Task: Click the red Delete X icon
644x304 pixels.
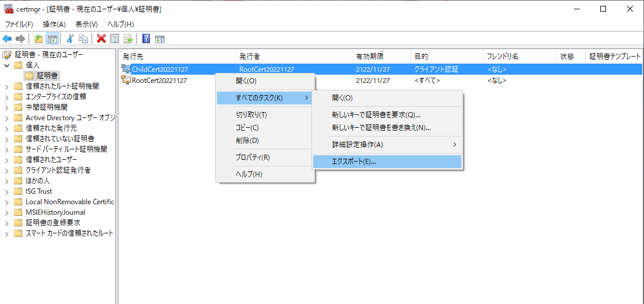Action: (x=101, y=39)
